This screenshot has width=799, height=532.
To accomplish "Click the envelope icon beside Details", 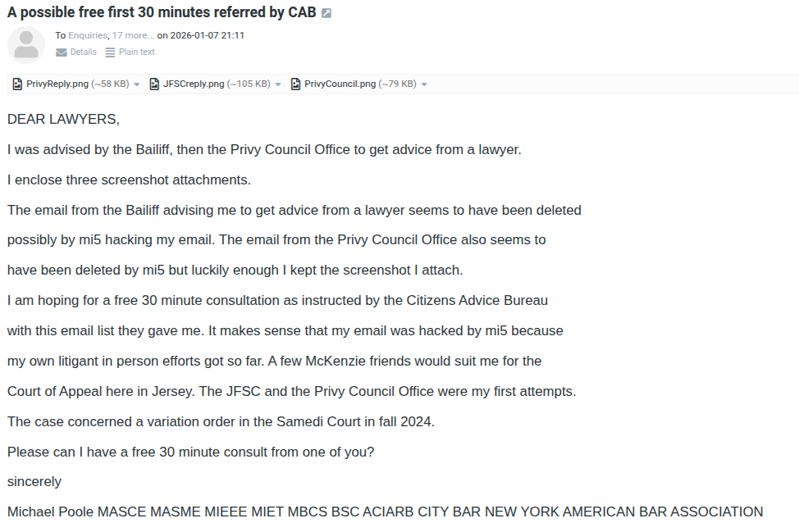I will click(x=62, y=52).
